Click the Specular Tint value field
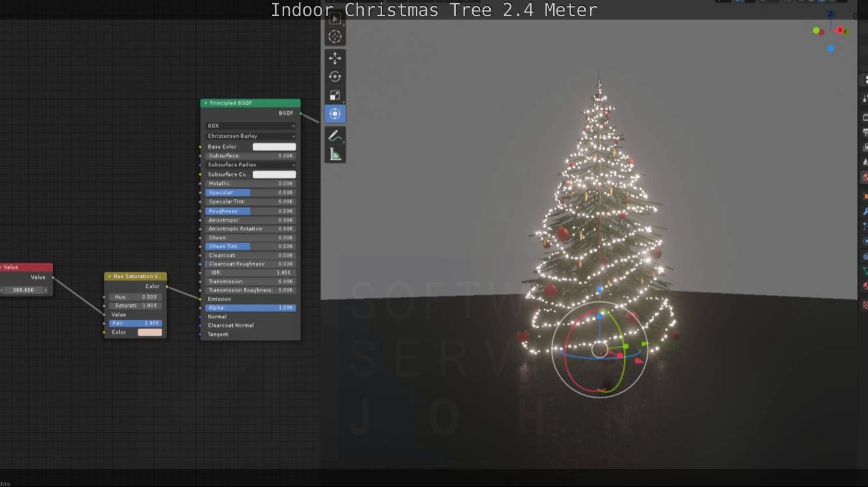The height and width of the screenshot is (487, 868). pyautogui.click(x=251, y=201)
